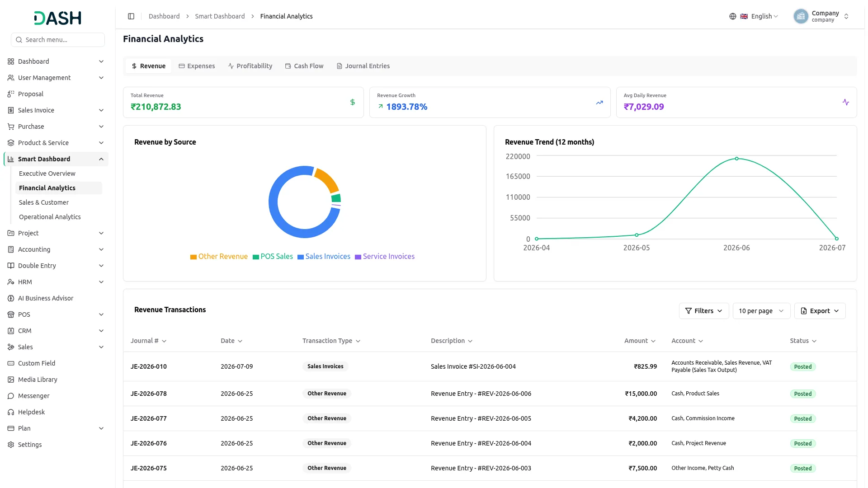Click the Proposal sidebar icon

[11, 94]
